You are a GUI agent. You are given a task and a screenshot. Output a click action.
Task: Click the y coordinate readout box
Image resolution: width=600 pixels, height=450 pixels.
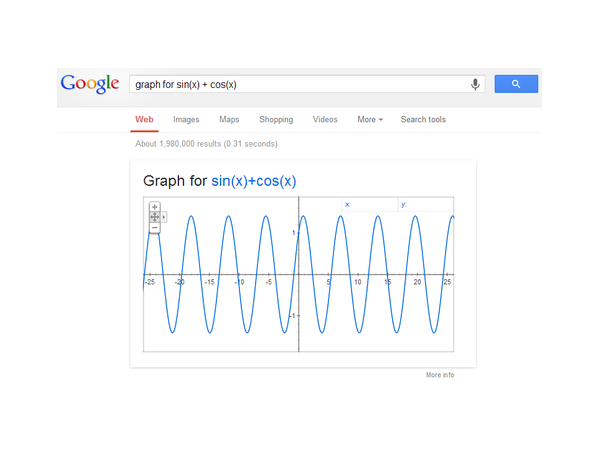click(425, 205)
